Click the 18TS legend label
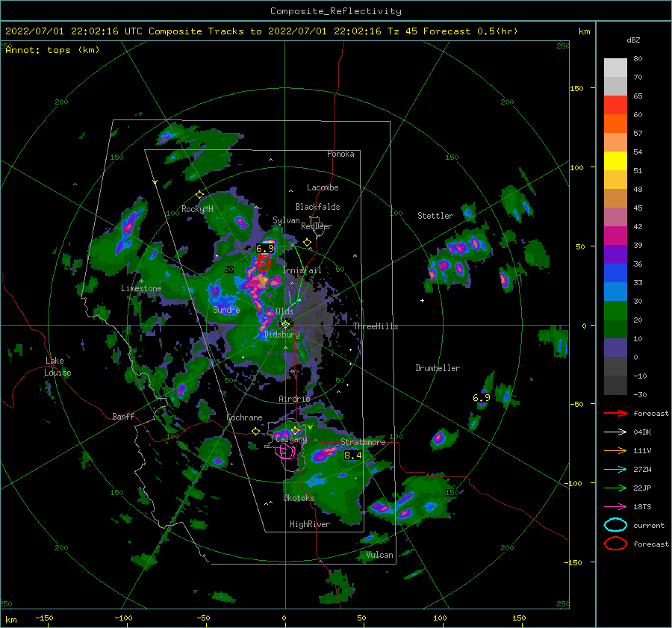The width and height of the screenshot is (672, 628). coord(642,507)
